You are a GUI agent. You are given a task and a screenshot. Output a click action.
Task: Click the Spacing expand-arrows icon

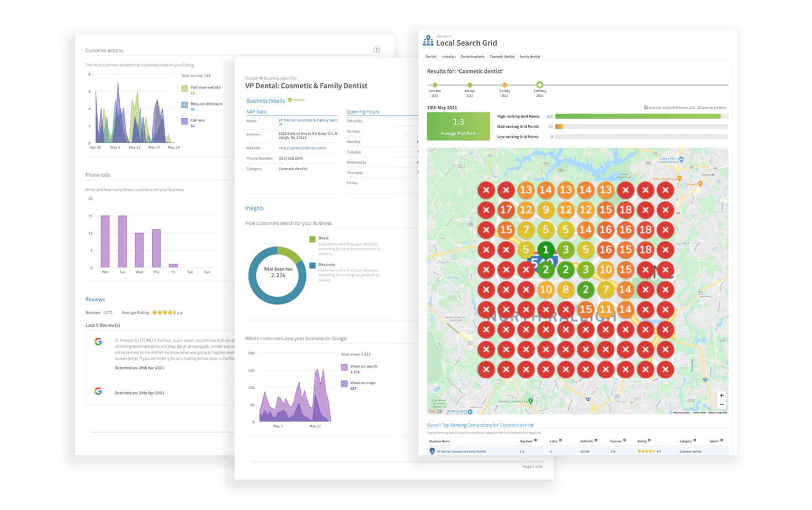(x=699, y=108)
